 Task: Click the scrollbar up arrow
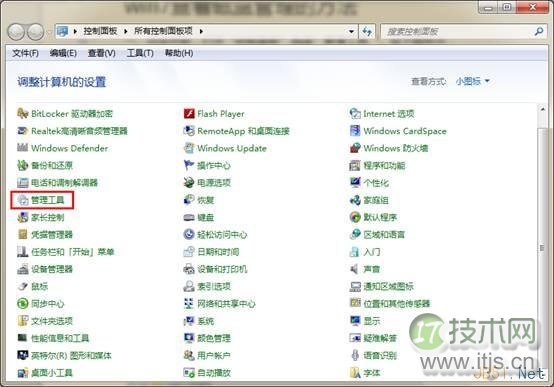[x=542, y=110]
